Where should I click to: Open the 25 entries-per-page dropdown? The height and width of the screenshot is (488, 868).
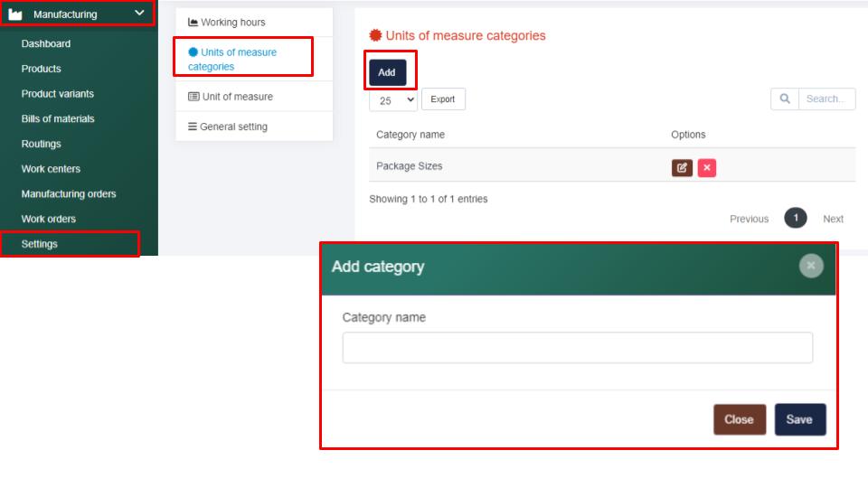tap(393, 99)
